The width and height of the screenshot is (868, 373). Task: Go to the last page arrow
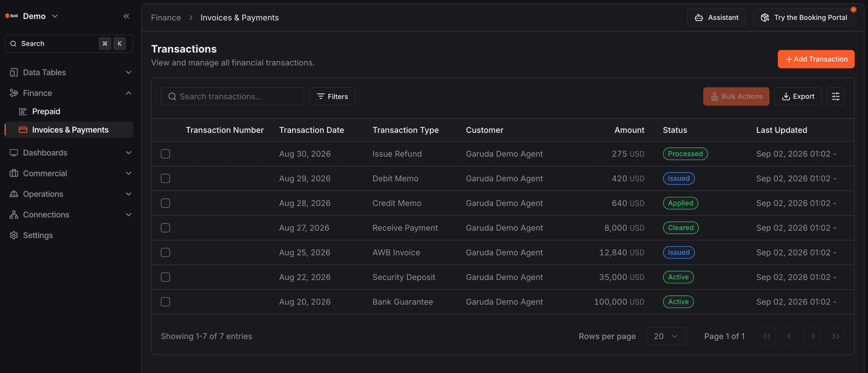(836, 336)
